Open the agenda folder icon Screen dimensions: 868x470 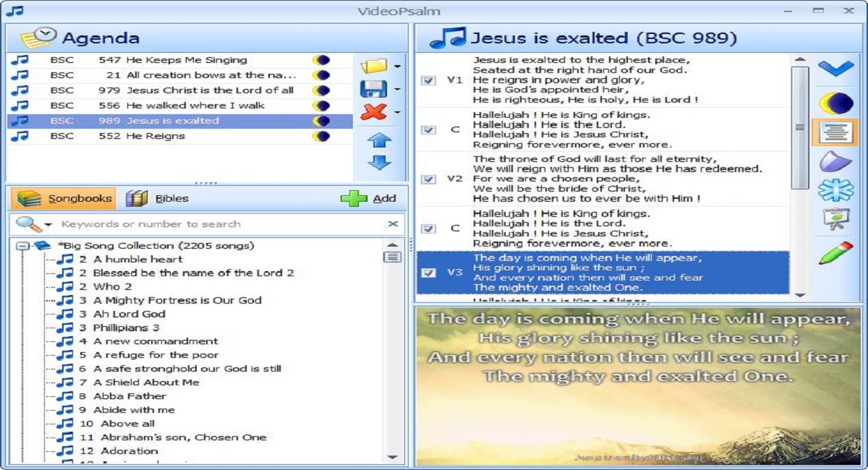click(x=373, y=67)
